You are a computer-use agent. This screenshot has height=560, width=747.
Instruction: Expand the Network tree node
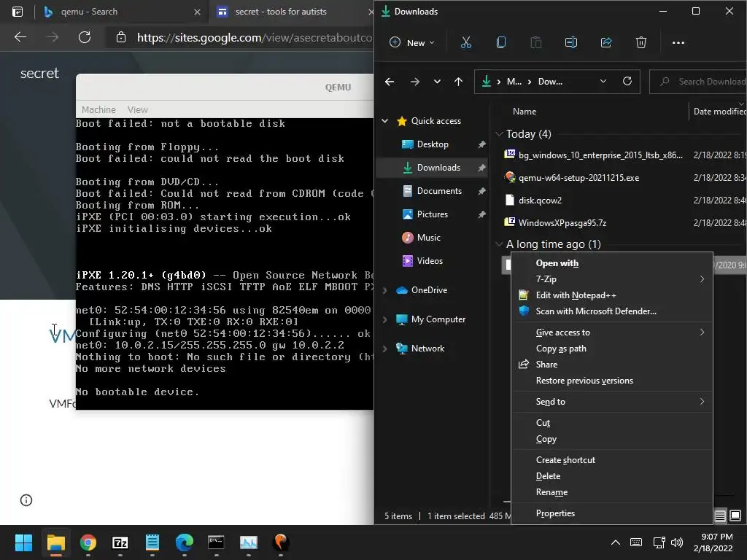pyautogui.click(x=384, y=349)
